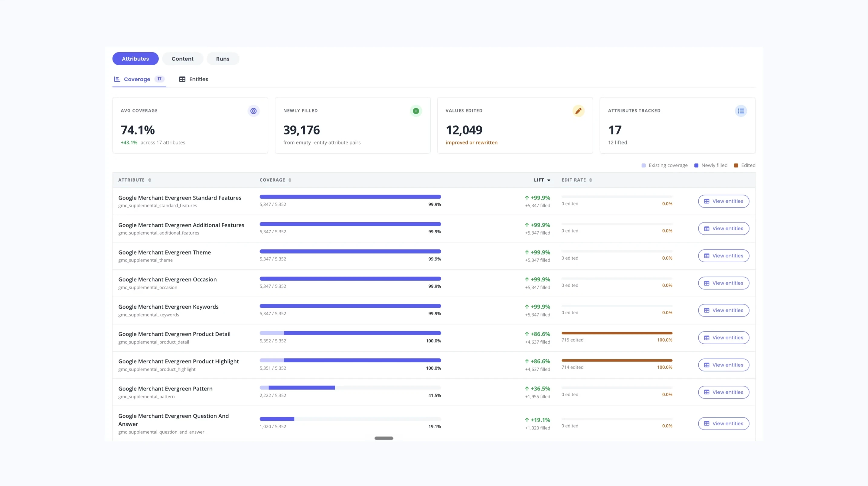Click the Edited legend swatch
Viewport: 868px width, 486px height.
pyautogui.click(x=736, y=165)
